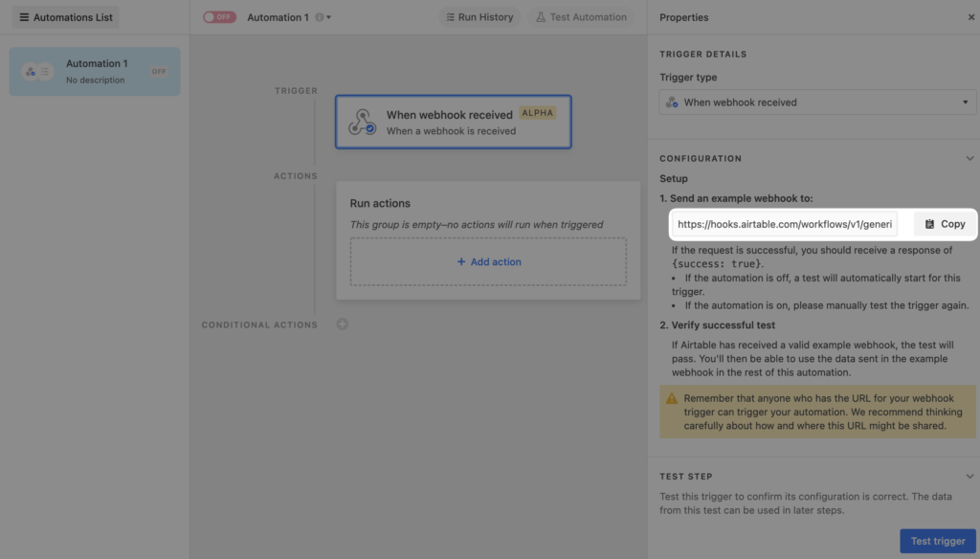Click the Add action link
Screen dimensions: 980x559
[x=489, y=261]
